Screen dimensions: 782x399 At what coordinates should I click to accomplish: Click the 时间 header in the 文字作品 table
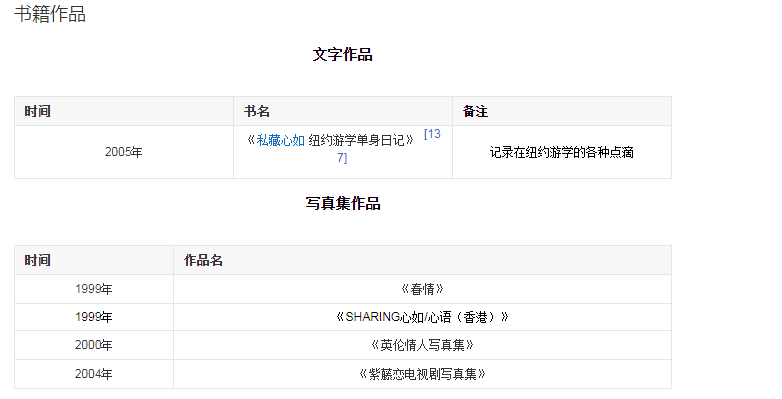[x=38, y=111]
